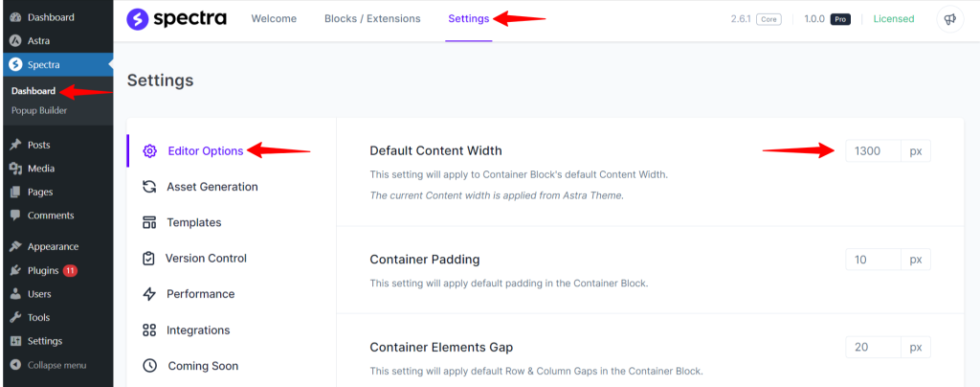Collapse the WordPress admin menu
Viewport: 980px width, 387px height.
tap(56, 365)
